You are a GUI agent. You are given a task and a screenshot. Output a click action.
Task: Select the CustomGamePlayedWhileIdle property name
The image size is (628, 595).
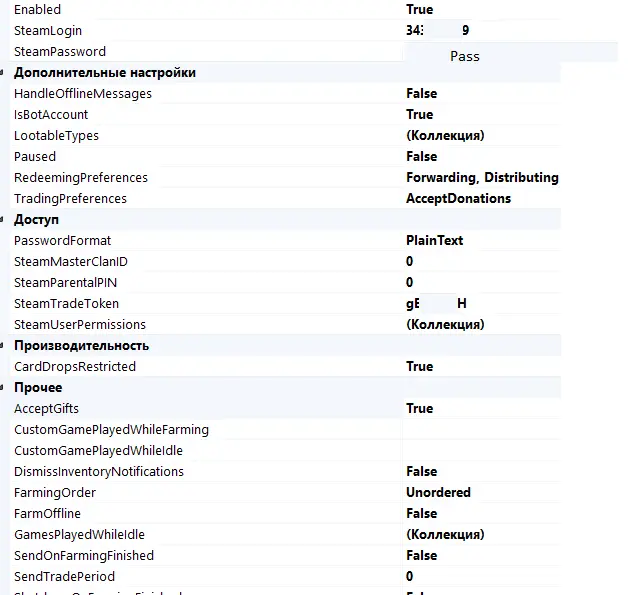(x=98, y=451)
